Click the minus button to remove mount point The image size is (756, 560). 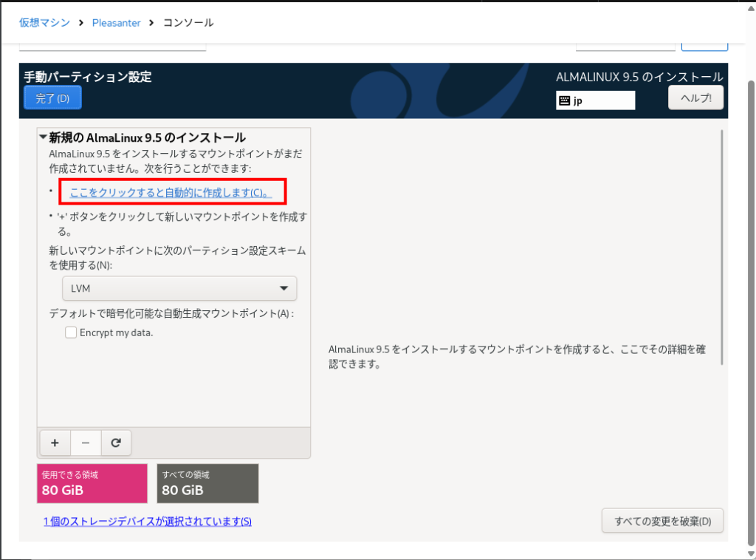click(x=86, y=443)
